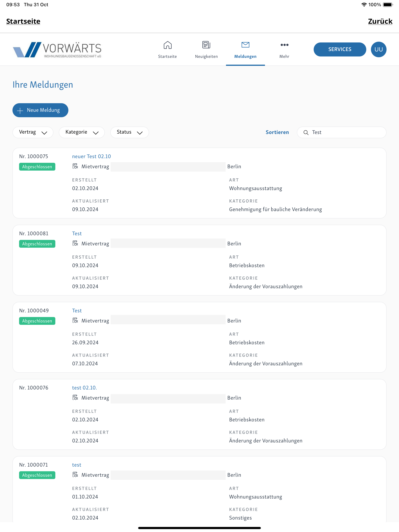Select the Meldungen envelope icon
Image resolution: width=399 pixels, height=532 pixels.
point(245,45)
